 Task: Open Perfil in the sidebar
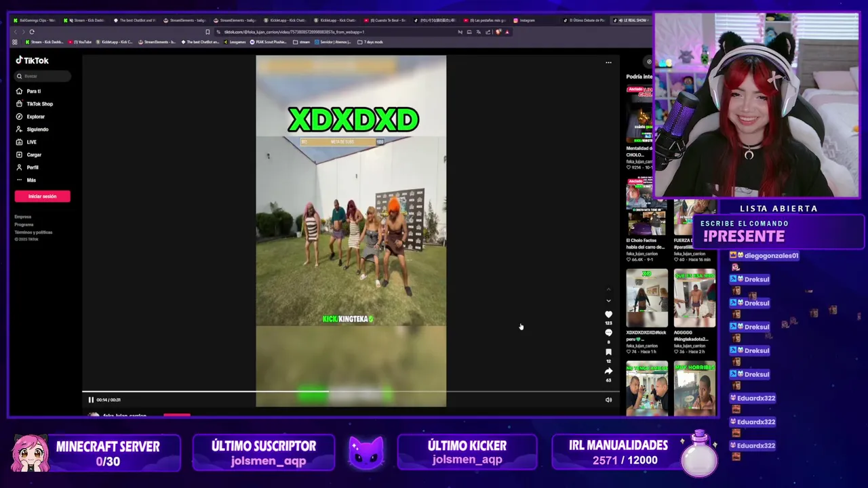tap(28, 167)
